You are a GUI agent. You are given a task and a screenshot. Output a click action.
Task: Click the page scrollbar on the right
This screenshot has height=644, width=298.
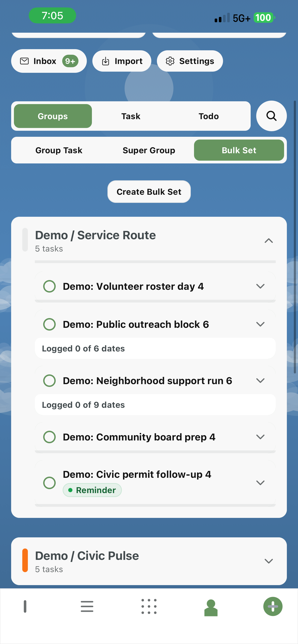pyautogui.click(x=295, y=237)
